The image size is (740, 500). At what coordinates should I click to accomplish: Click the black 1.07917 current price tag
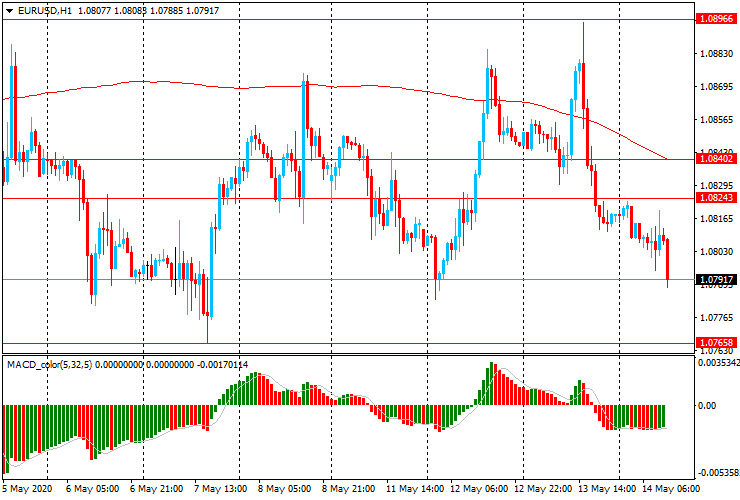pyautogui.click(x=718, y=279)
